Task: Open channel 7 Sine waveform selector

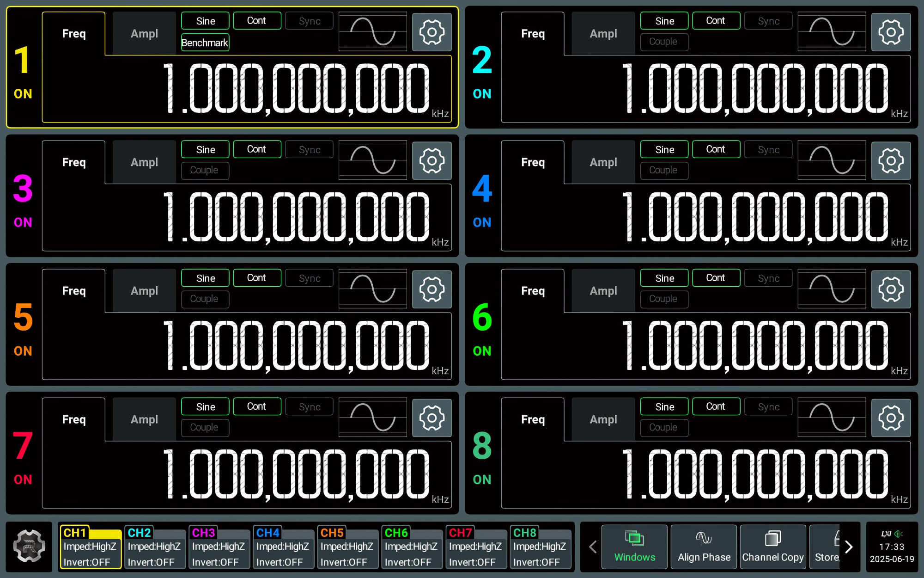Action: (205, 406)
